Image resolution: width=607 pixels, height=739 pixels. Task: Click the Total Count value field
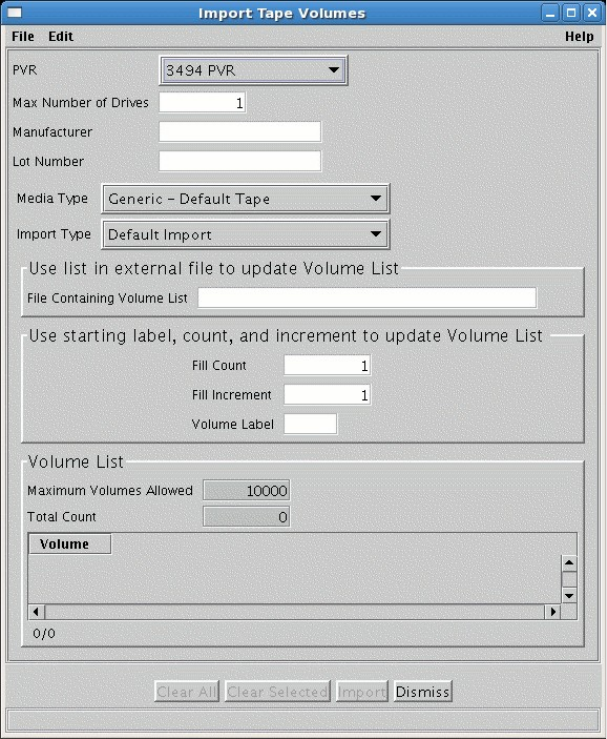246,517
